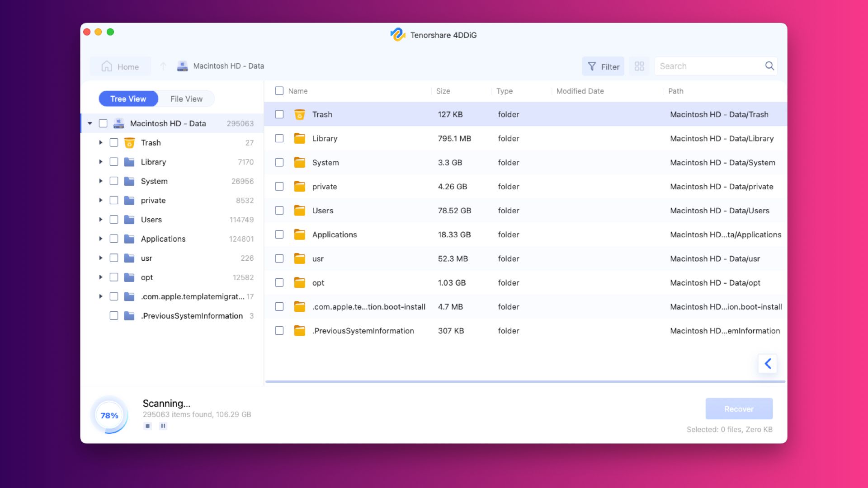Go back with the Home button

(x=120, y=66)
